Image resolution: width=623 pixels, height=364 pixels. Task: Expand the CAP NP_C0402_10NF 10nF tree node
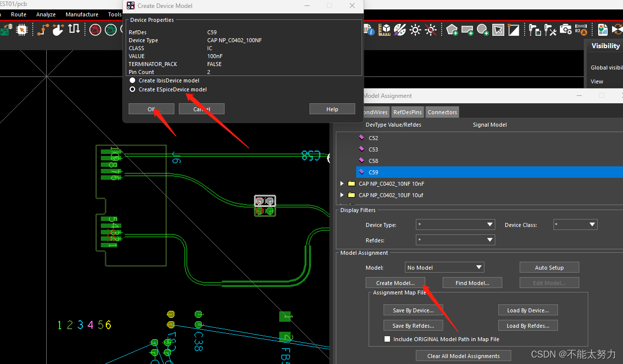pos(342,184)
